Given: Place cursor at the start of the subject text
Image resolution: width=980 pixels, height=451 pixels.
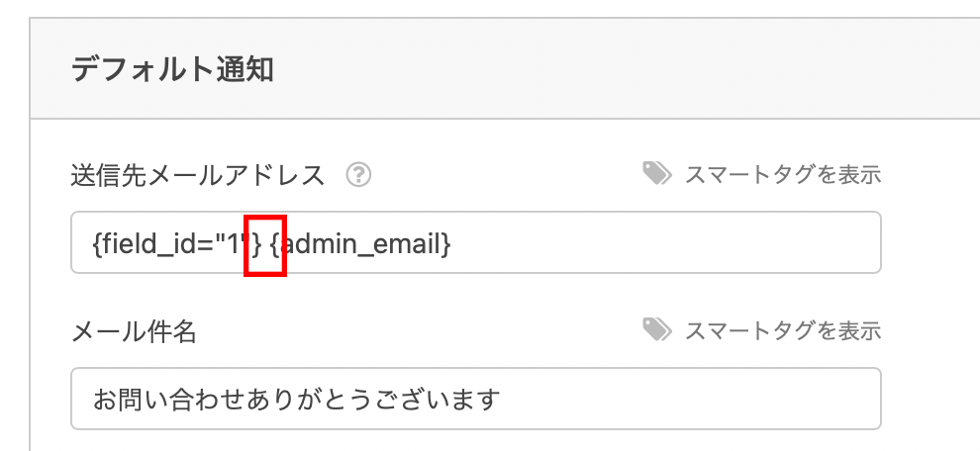Looking at the screenshot, I should point(92,400).
